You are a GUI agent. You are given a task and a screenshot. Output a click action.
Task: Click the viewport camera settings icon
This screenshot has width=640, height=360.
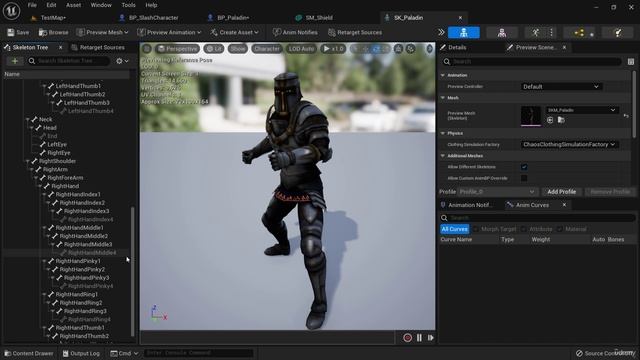coord(411,49)
